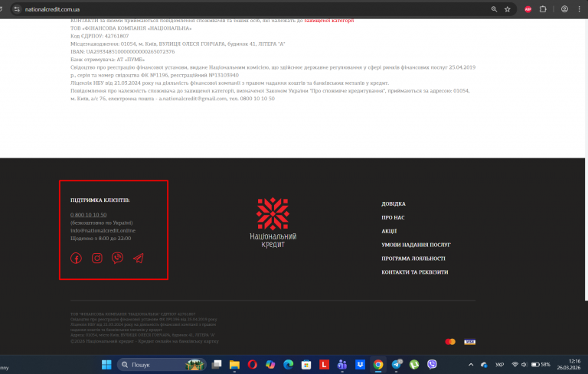The width and height of the screenshot is (588, 374).
Task: Click the Код ЄДРПОУ: 42761807 line
Action: point(100,36)
